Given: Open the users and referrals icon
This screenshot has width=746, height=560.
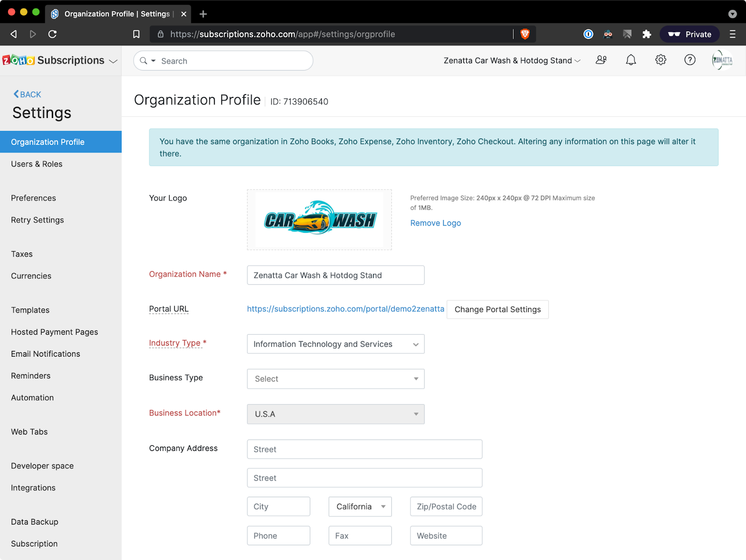Looking at the screenshot, I should [x=601, y=60].
